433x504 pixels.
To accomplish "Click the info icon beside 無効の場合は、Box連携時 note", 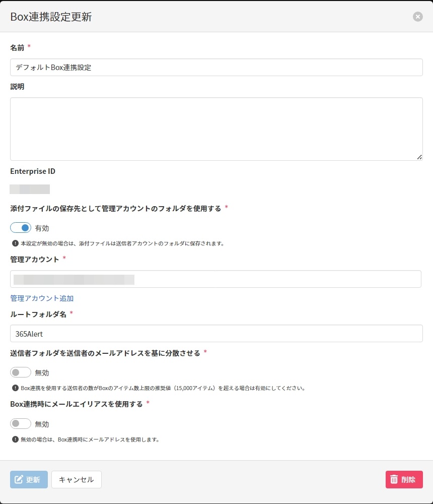I will pyautogui.click(x=15, y=439).
